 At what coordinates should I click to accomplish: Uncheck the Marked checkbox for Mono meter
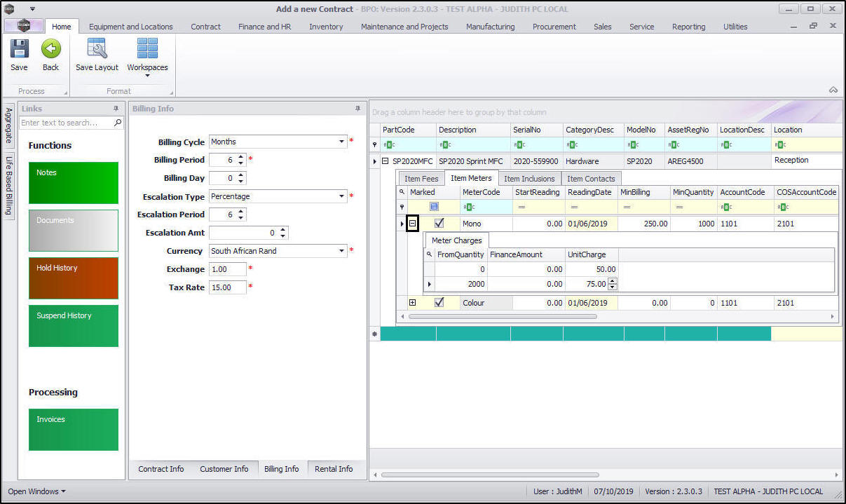pos(439,224)
